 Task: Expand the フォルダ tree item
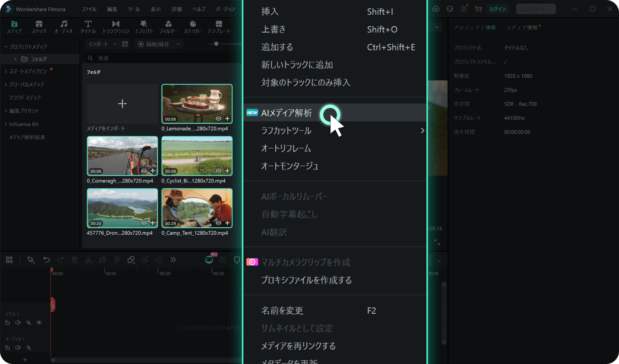[15, 59]
